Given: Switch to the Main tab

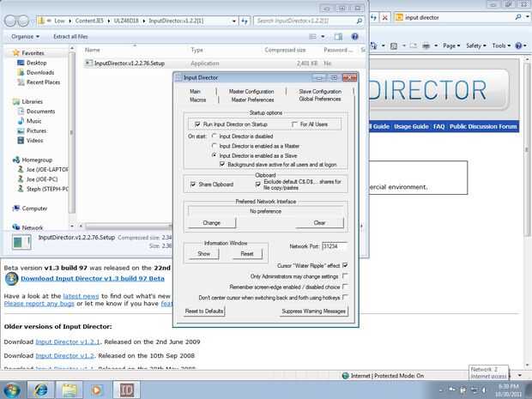Looking at the screenshot, I should [195, 91].
